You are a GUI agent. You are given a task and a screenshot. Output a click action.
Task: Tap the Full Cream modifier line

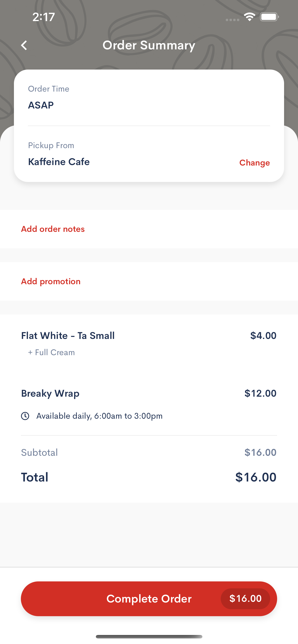(x=51, y=353)
